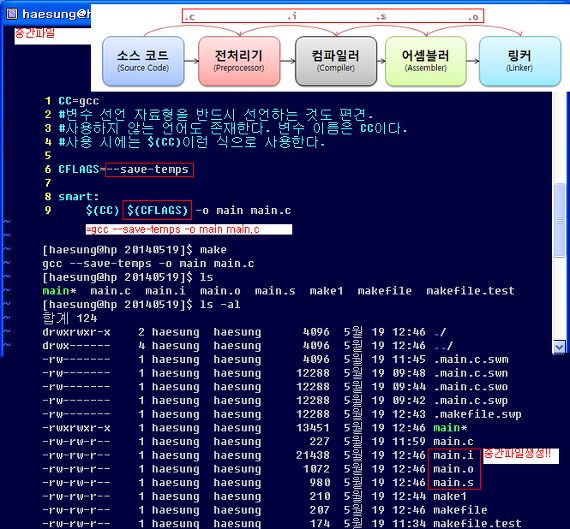Click the drwxrwxr-x permissions string
Image resolution: width=570 pixels, height=529 pixels.
pos(76,332)
